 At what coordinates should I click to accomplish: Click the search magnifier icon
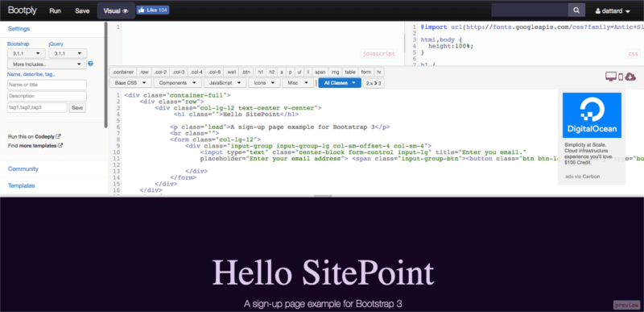coord(576,10)
